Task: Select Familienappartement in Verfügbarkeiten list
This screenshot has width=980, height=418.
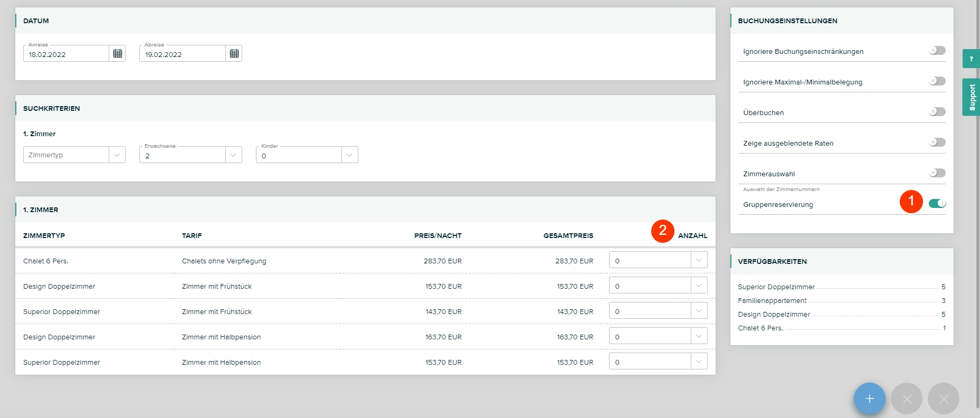Action: point(772,301)
